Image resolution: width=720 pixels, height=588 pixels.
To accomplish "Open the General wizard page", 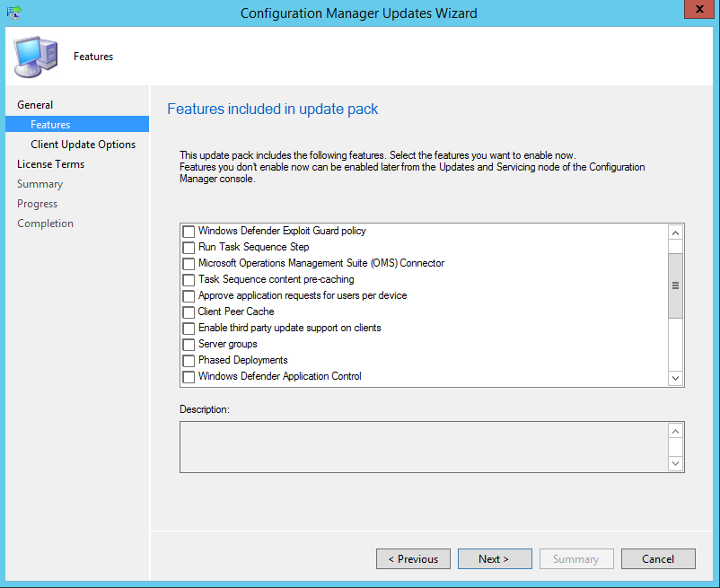I will pyautogui.click(x=35, y=105).
